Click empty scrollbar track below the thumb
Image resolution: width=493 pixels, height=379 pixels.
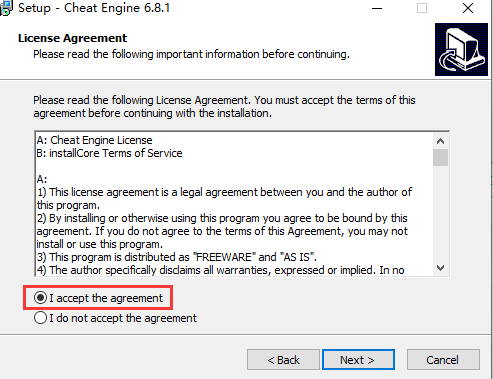click(440, 213)
